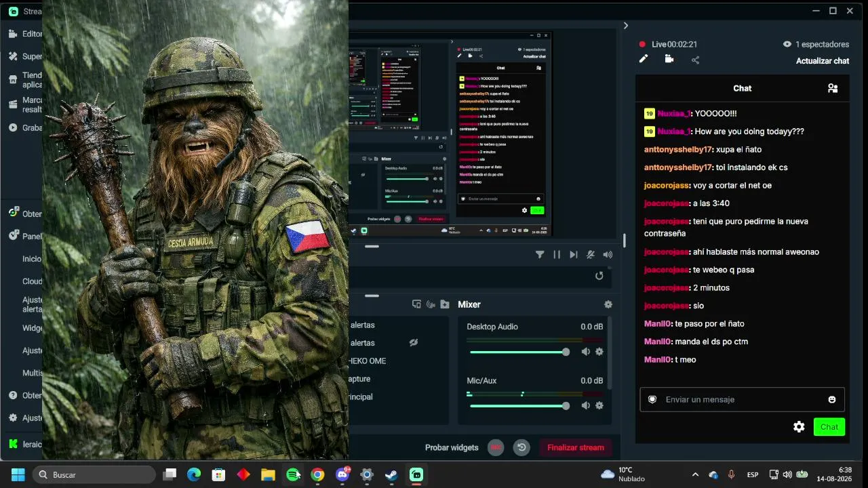Click username Nuxiaa_1 on "YOOOOO!!!" message
Screen dimensions: 868x488
(x=674, y=114)
